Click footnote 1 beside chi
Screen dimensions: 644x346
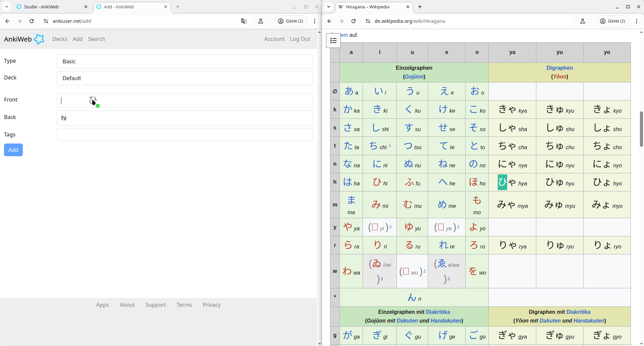coord(390,145)
